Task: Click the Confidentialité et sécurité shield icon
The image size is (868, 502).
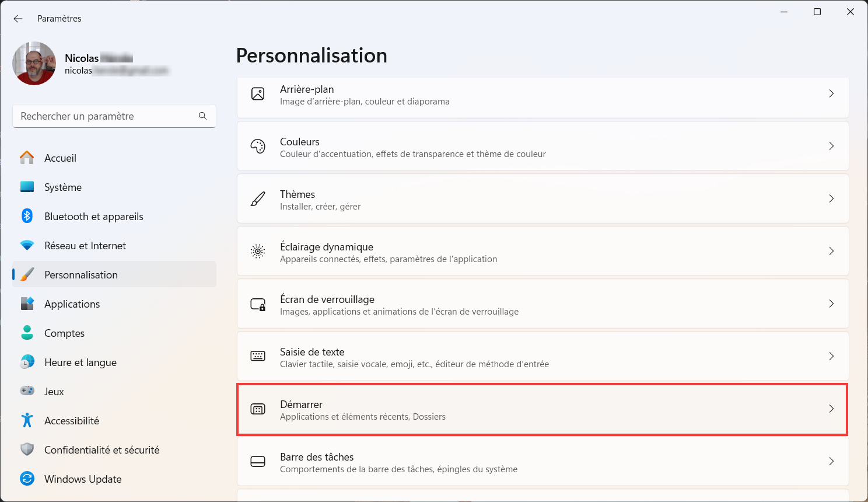Action: [27, 449]
